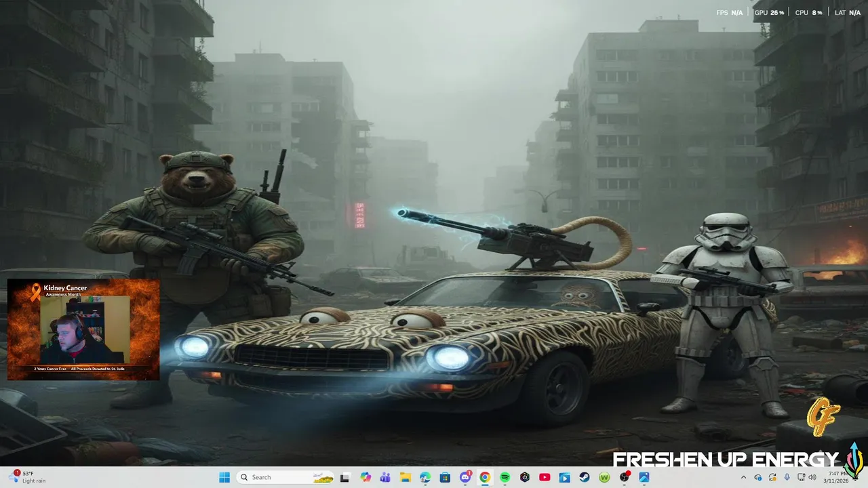Click the CPU 8% overlay reading
This screenshot has width=868, height=488.
pos(808,12)
